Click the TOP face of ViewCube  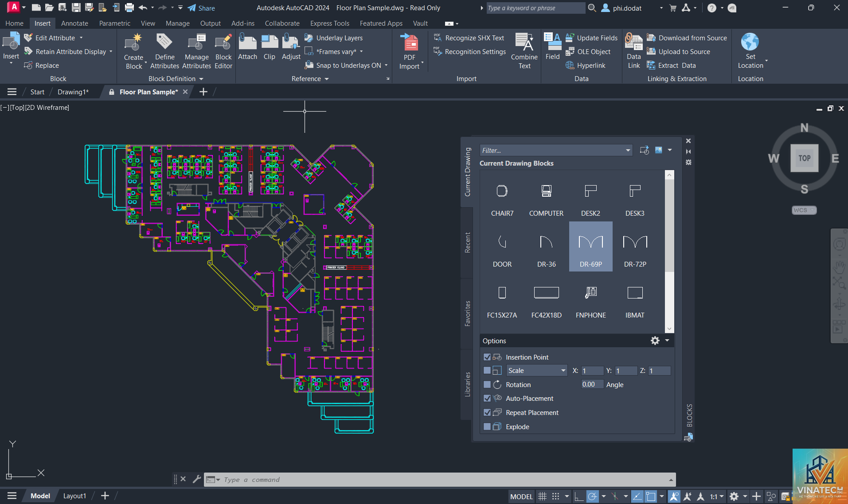point(804,158)
